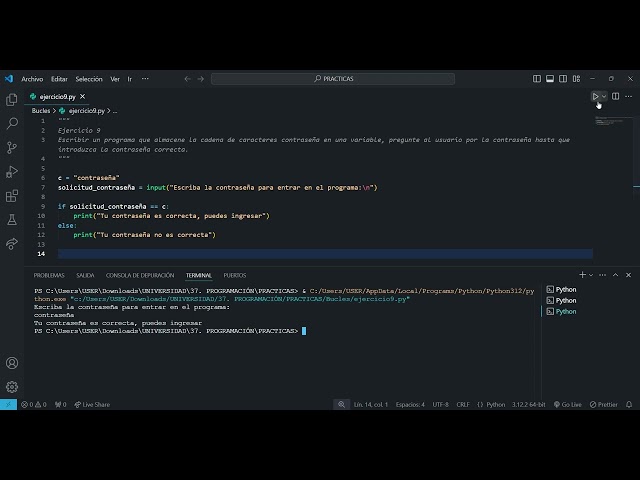This screenshot has height=480, width=640.
Task: Maximize the panel with up chevron
Action: [x=616, y=275]
